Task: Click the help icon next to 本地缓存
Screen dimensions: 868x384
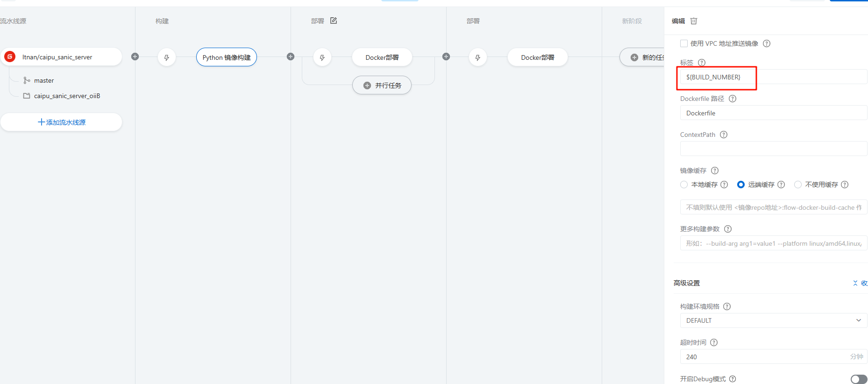Action: [724, 185]
